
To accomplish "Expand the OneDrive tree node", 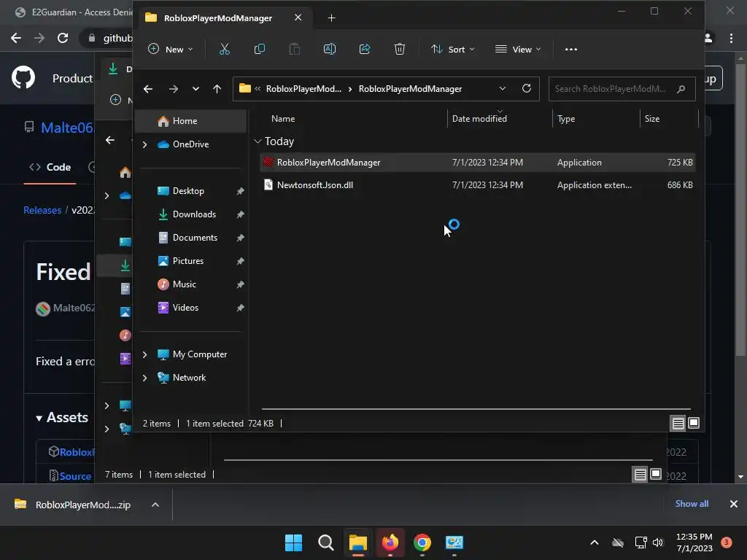I will click(x=145, y=144).
